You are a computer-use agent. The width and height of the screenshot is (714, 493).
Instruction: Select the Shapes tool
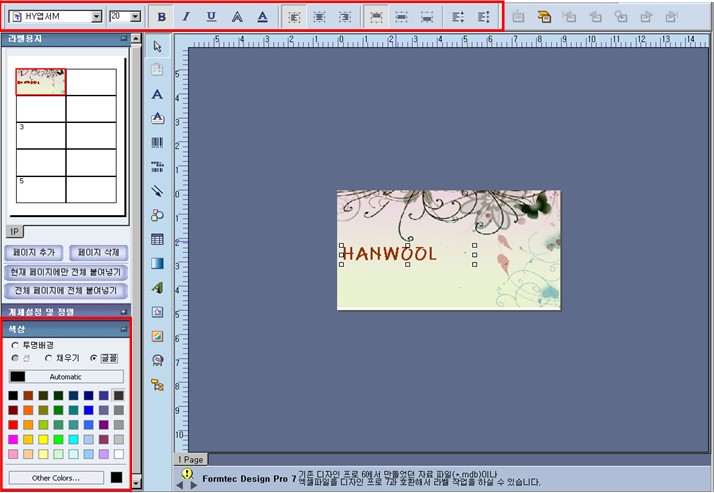point(157,215)
